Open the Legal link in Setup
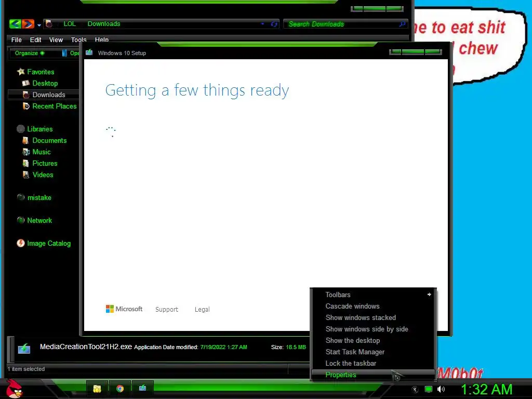 coord(202,310)
